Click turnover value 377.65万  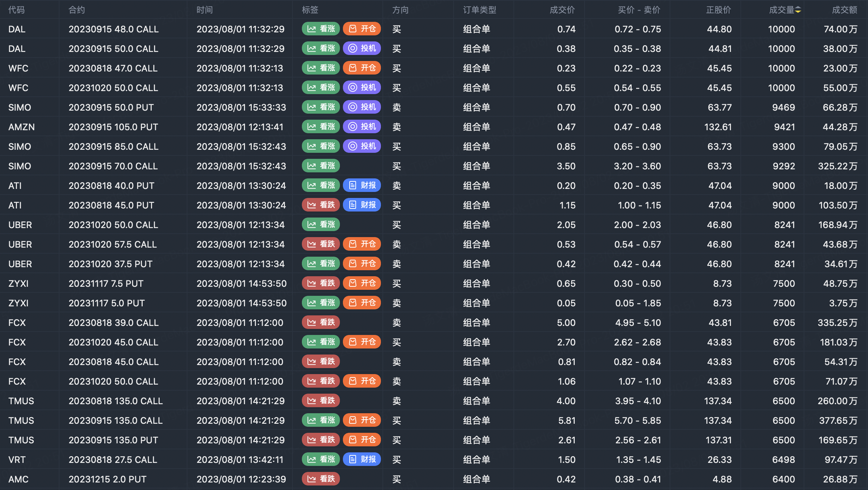tap(838, 420)
